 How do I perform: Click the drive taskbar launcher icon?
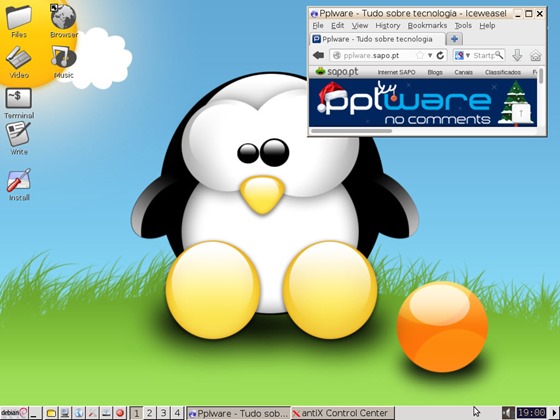click(106, 413)
